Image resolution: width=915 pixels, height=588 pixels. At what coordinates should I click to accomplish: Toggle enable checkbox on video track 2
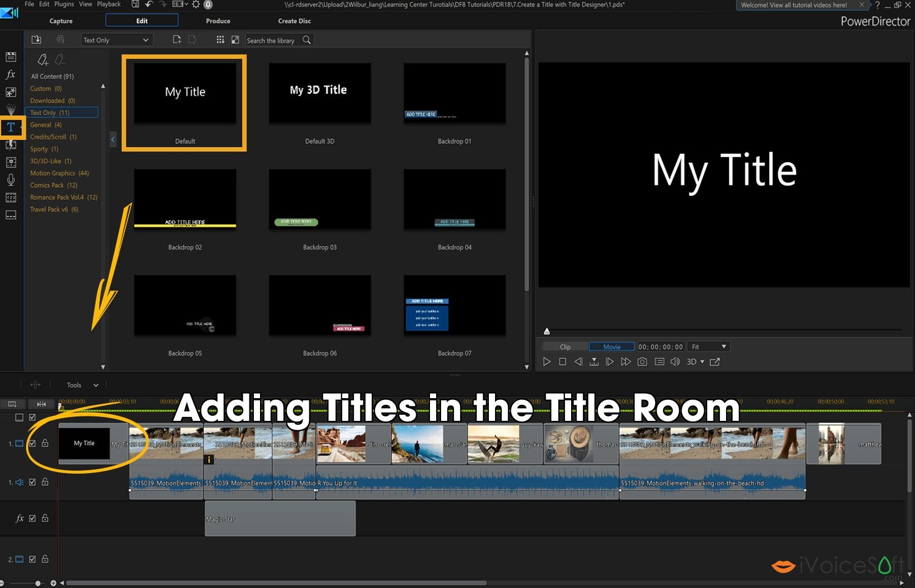pos(32,559)
